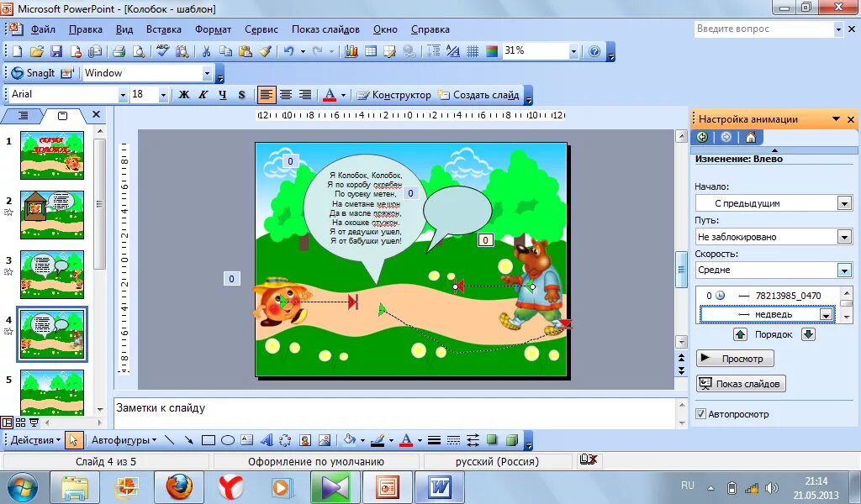Open the Вставка menu

coord(164,29)
